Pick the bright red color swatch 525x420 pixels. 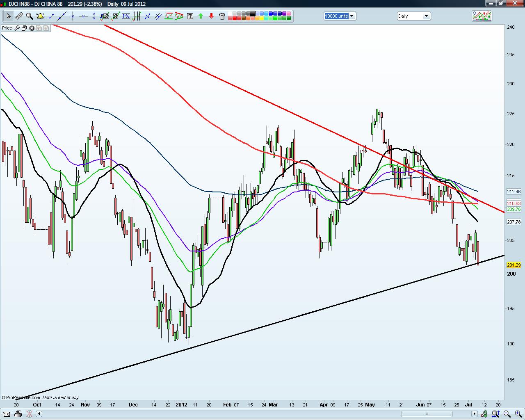coord(235,18)
